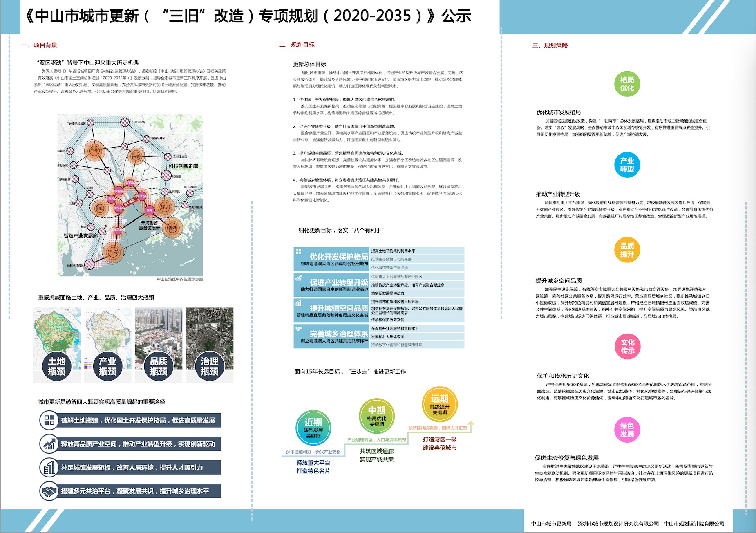Click the pink 文化传承 circle badge
Viewport: 756px width, 533px height.
click(x=627, y=346)
